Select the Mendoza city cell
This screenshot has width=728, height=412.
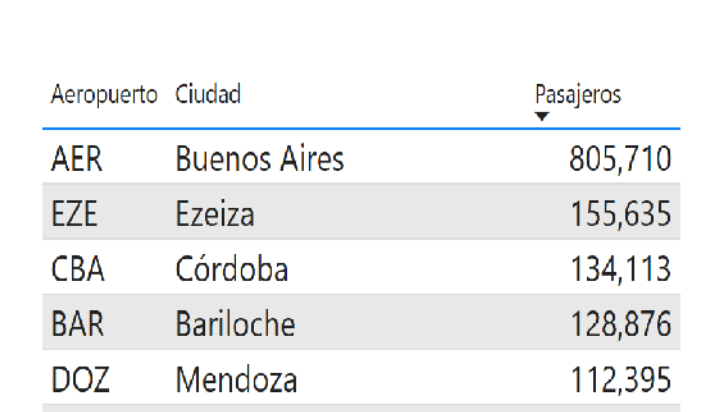(236, 379)
